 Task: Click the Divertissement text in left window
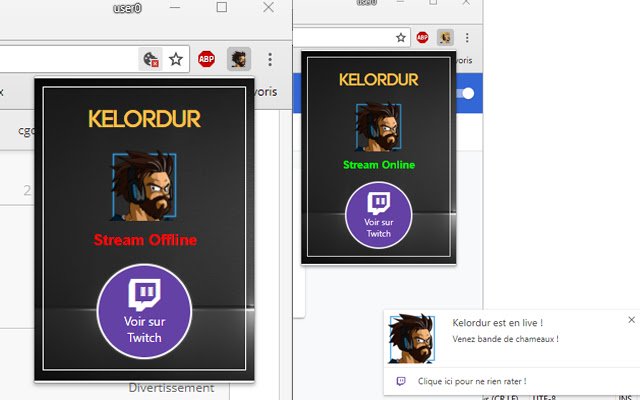click(171, 388)
